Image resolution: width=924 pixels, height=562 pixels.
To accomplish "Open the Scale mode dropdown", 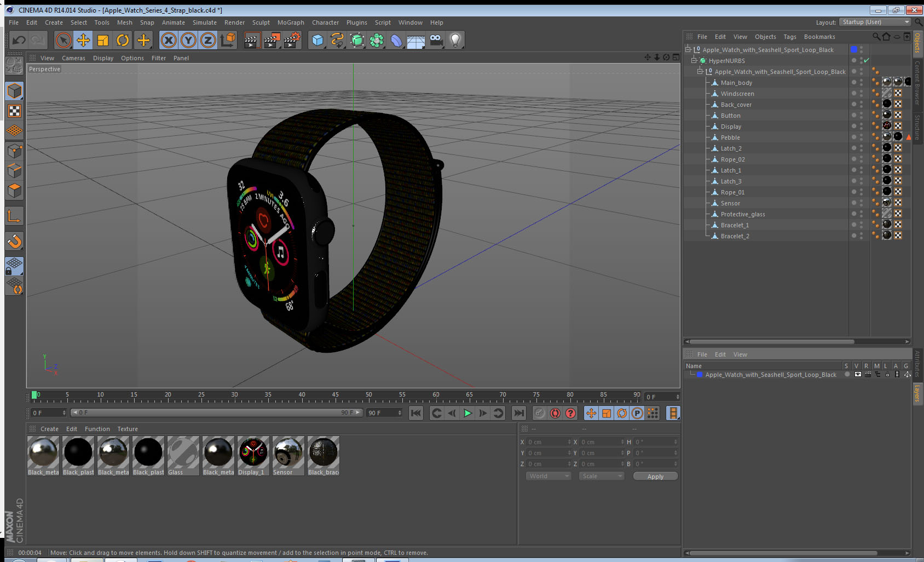I will [x=602, y=476].
